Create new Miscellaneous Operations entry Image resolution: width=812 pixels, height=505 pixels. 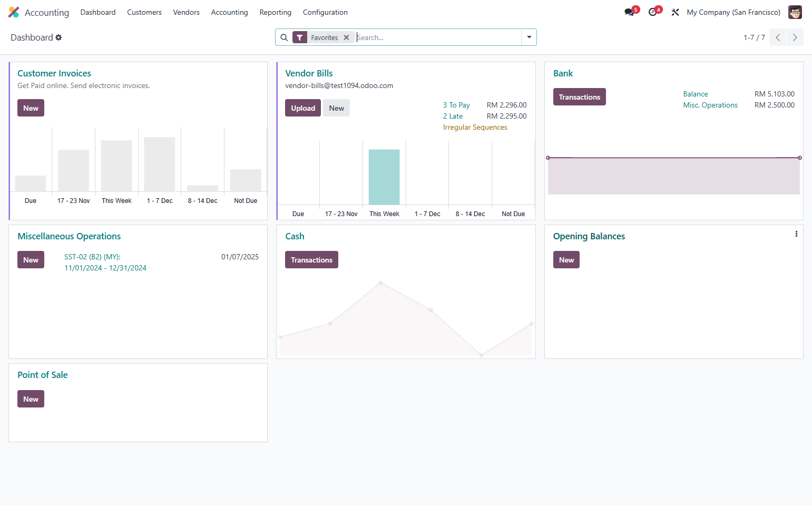31,260
